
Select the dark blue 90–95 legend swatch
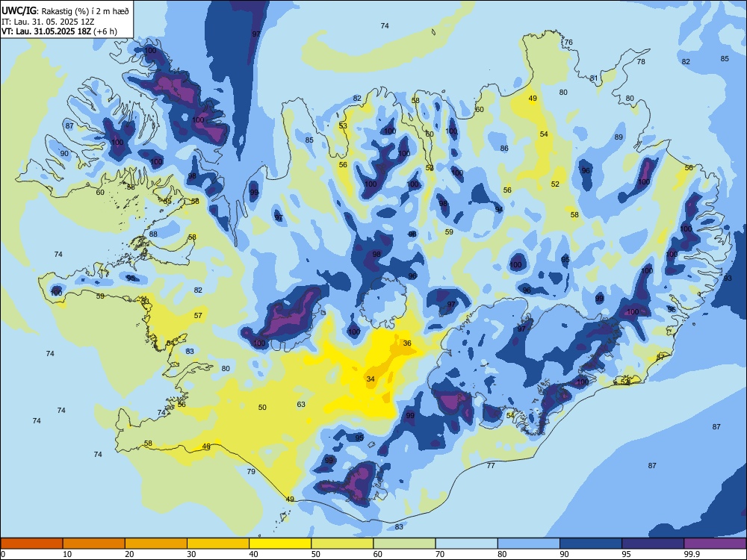coord(591,544)
